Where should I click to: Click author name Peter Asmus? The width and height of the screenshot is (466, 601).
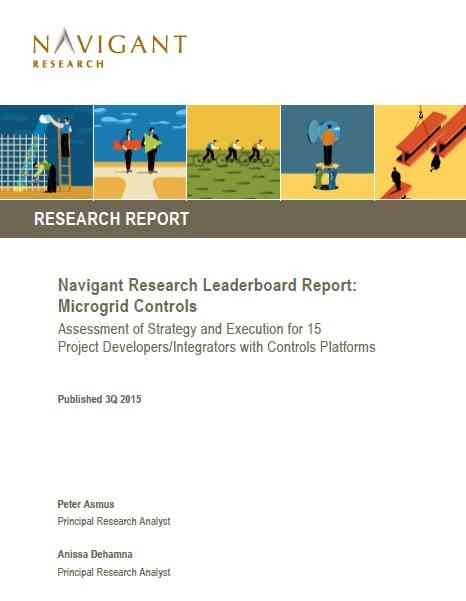(86, 504)
